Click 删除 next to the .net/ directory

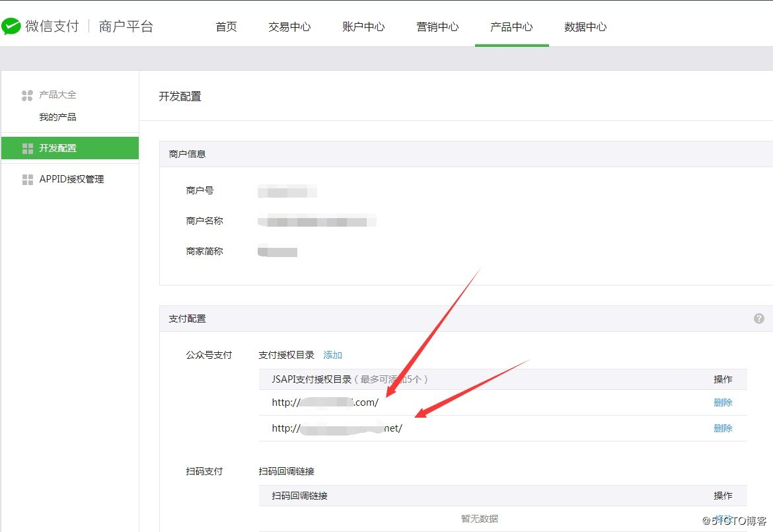click(723, 428)
